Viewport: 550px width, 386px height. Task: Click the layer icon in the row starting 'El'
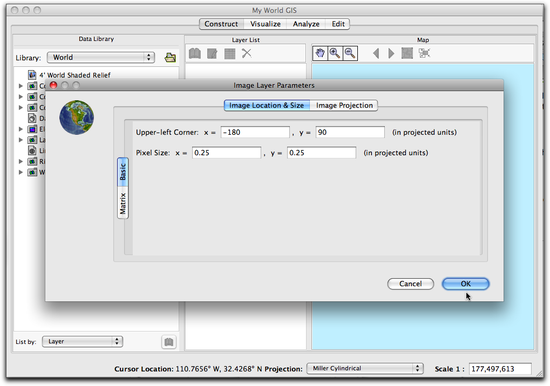32,129
